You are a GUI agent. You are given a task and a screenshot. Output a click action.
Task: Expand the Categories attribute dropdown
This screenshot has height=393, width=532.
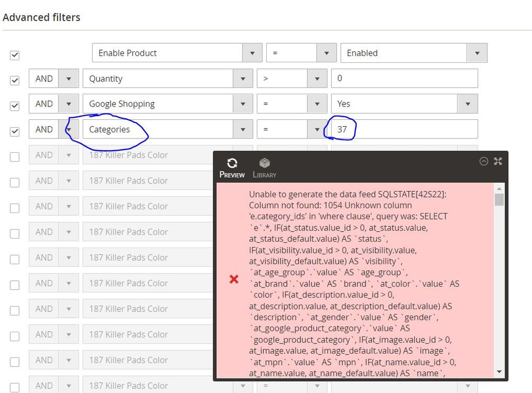click(x=243, y=129)
